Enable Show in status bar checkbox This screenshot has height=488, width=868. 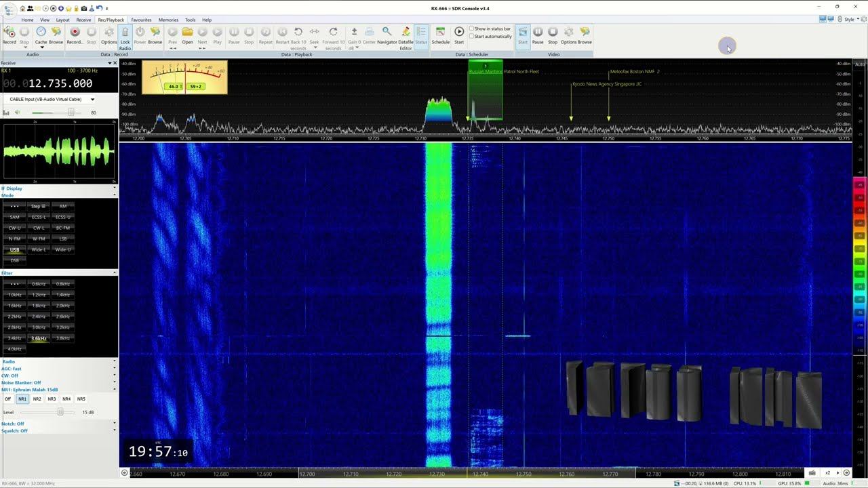(472, 29)
